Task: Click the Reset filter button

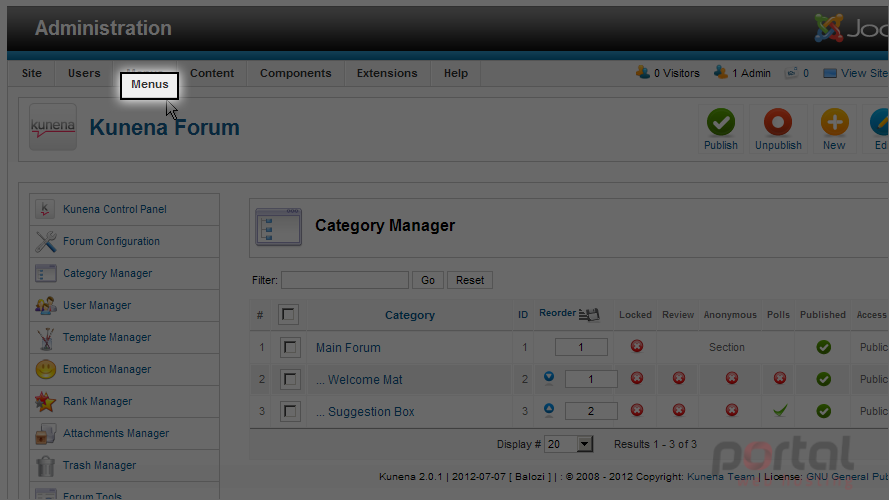Action: coord(470,280)
